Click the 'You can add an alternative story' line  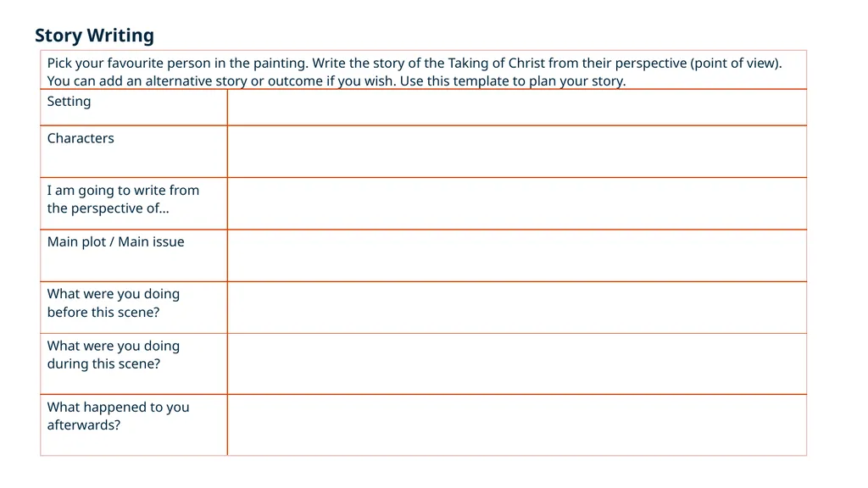(336, 81)
